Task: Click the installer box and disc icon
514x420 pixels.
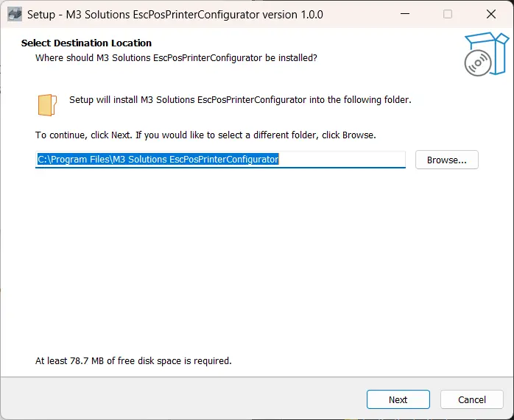Action: pyautogui.click(x=487, y=54)
